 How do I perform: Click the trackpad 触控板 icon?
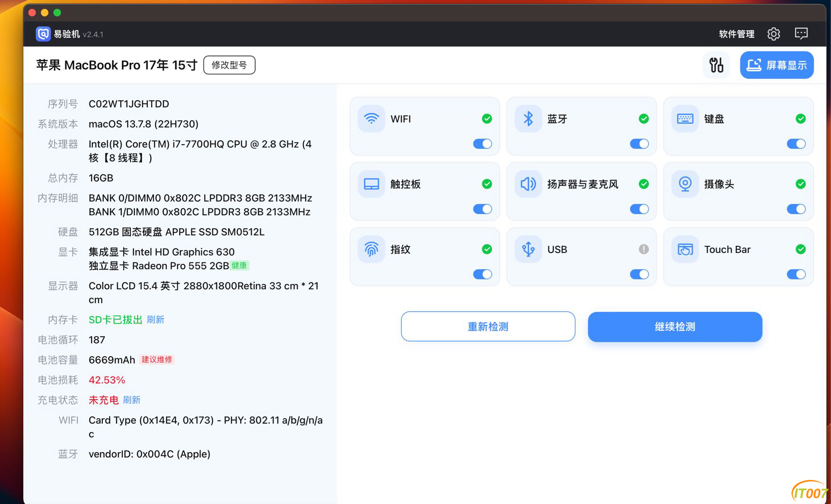[371, 184]
